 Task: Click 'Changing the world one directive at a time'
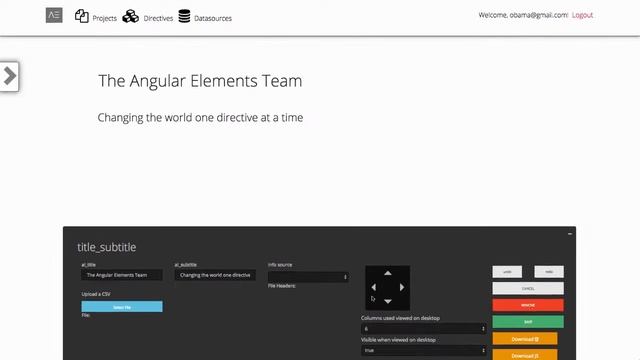tap(200, 118)
